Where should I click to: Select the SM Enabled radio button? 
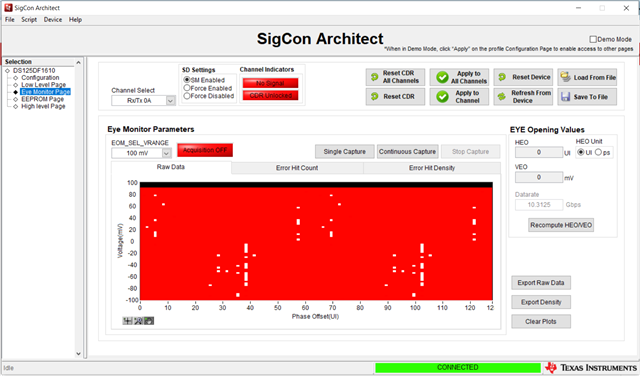pos(187,80)
